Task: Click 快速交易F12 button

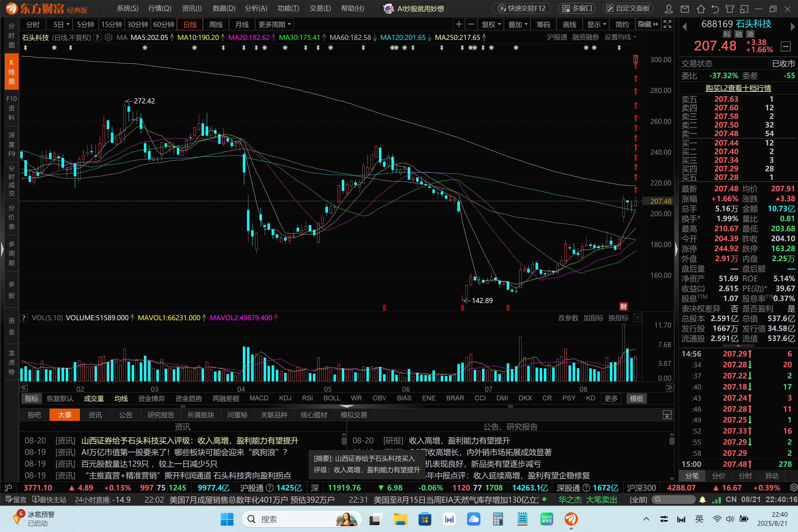Action: (522, 9)
